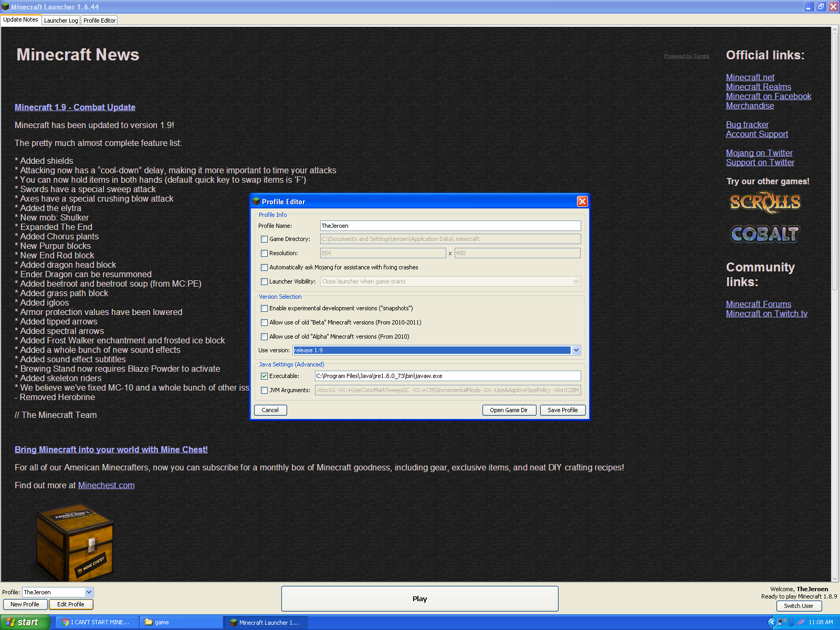This screenshot has width=840, height=630.
Task: Click the taskbar clock 11:08 AM
Action: (821, 622)
